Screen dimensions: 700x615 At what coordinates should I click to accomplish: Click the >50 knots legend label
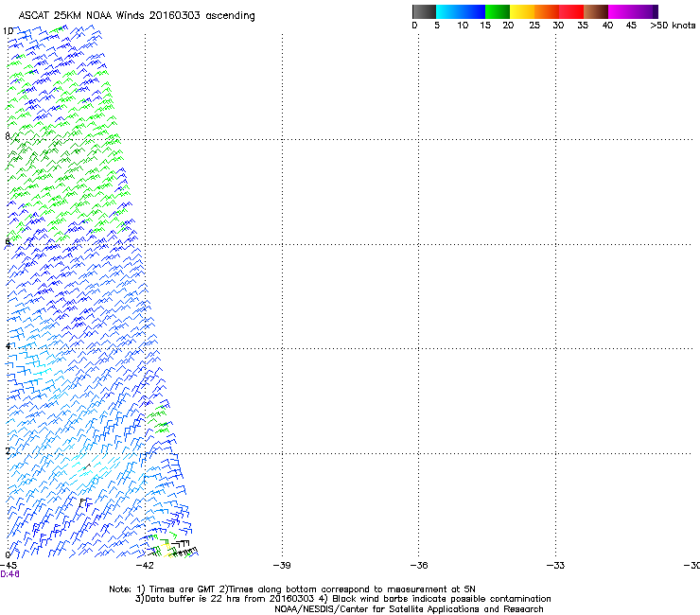[673, 26]
